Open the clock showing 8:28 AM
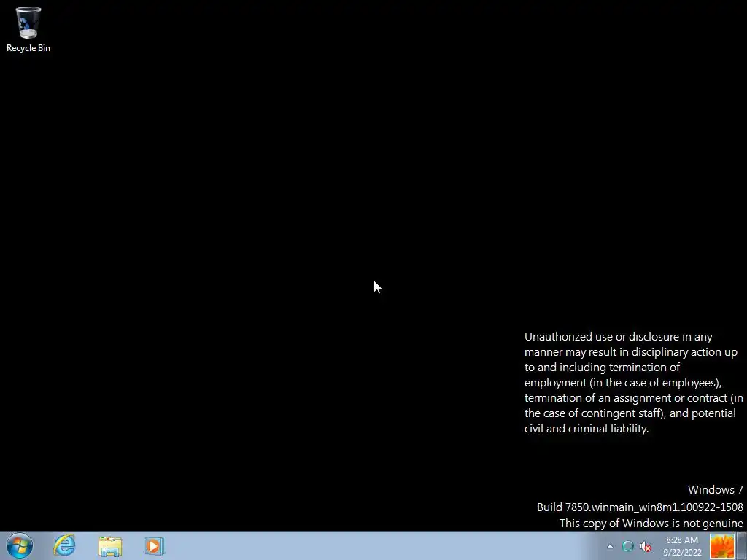The image size is (747, 560). point(682,546)
